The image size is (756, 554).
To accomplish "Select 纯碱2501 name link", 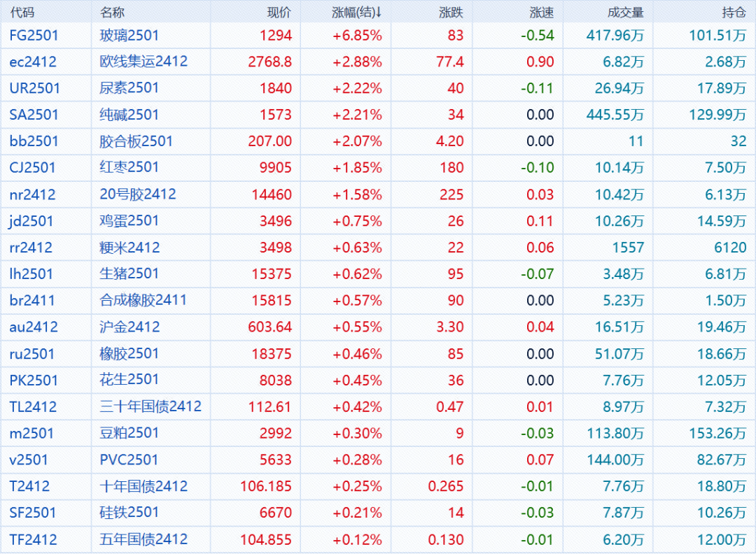I will coord(129,115).
